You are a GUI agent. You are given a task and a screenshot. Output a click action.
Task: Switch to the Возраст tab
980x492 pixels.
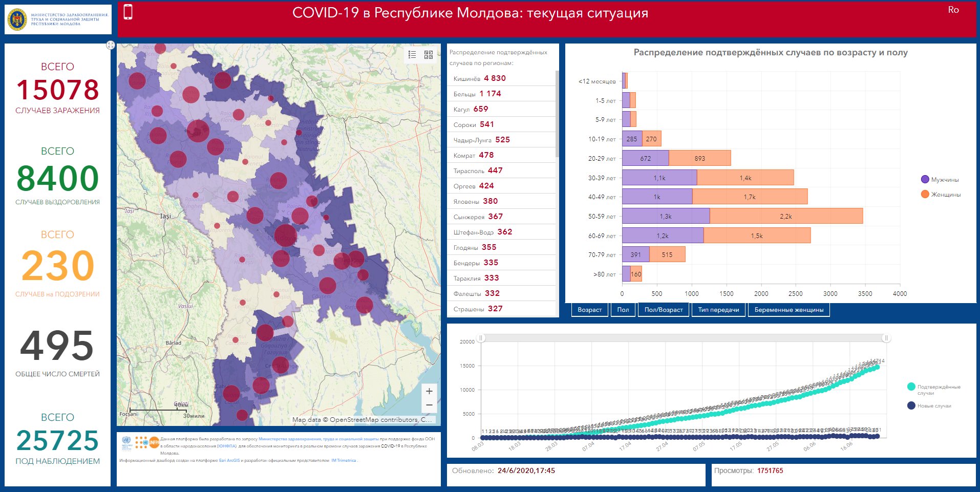589,310
